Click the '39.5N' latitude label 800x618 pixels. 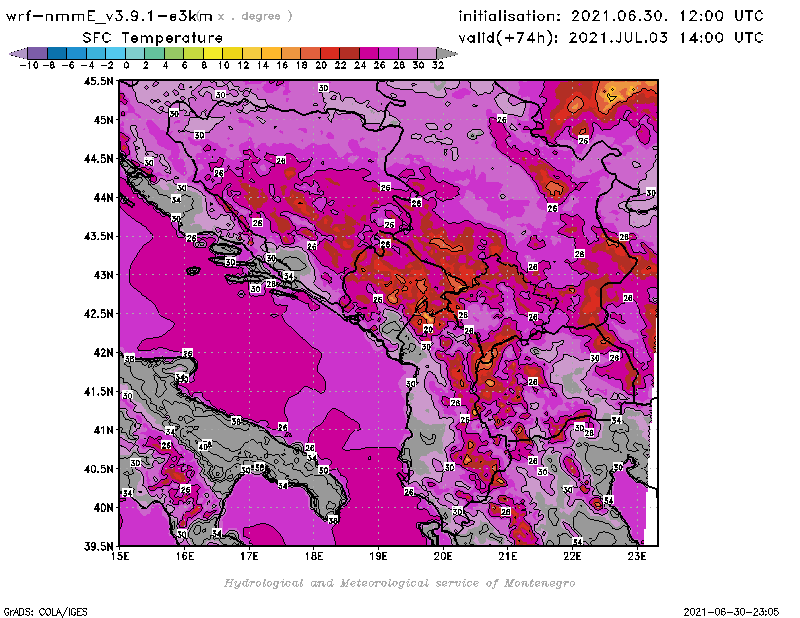[x=99, y=546]
